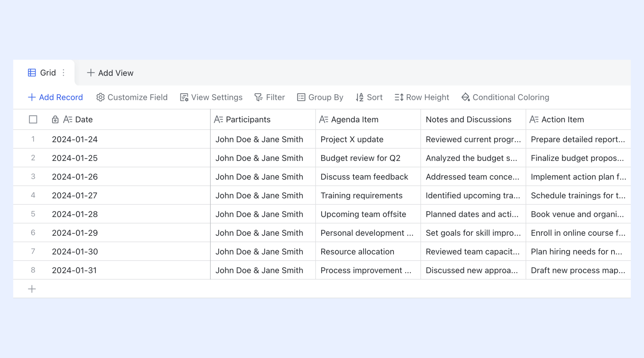Add a new row with the bottom plus icon
644x358 pixels.
coord(32,289)
